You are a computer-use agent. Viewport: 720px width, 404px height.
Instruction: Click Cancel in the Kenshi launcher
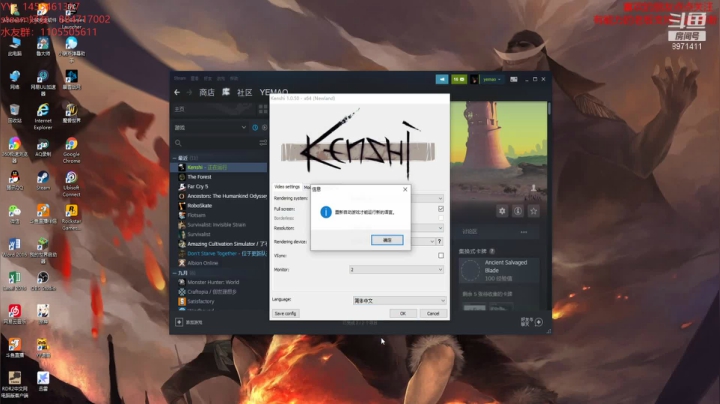coord(433,314)
